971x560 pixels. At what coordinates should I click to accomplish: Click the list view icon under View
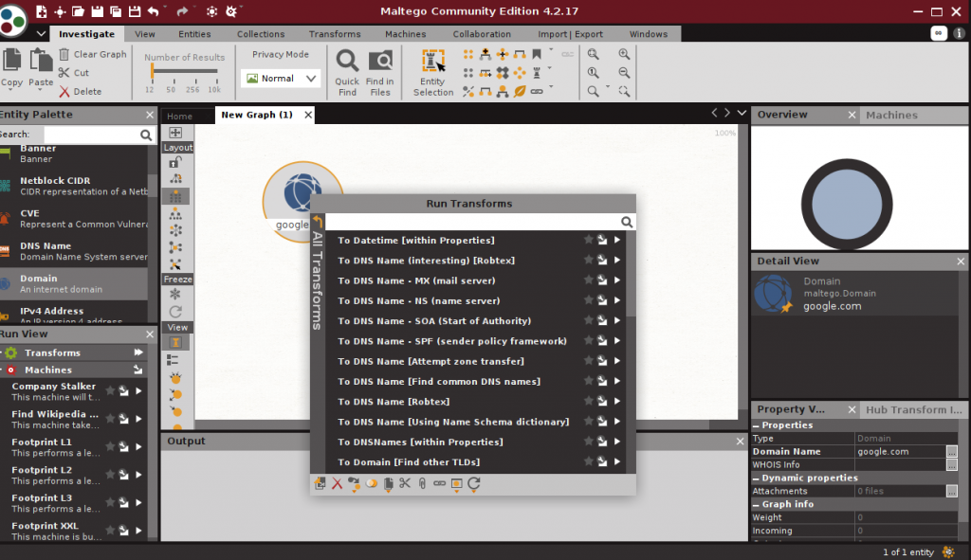(x=173, y=359)
